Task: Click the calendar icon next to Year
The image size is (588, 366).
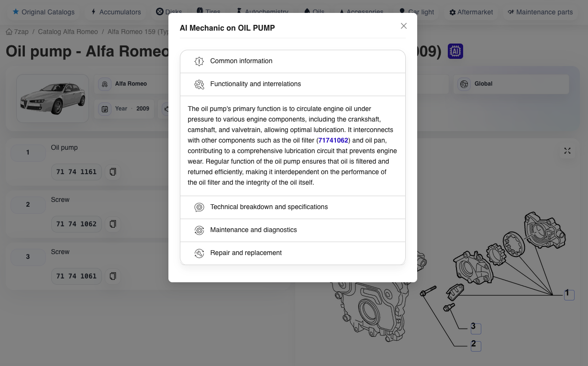Action: 104,109
